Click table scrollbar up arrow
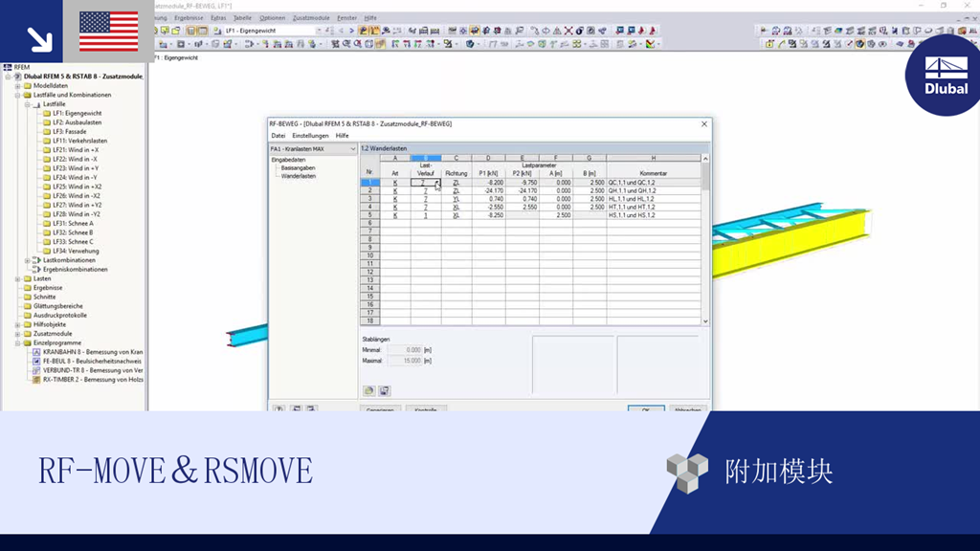Viewport: 980px width, 551px height. (705, 159)
